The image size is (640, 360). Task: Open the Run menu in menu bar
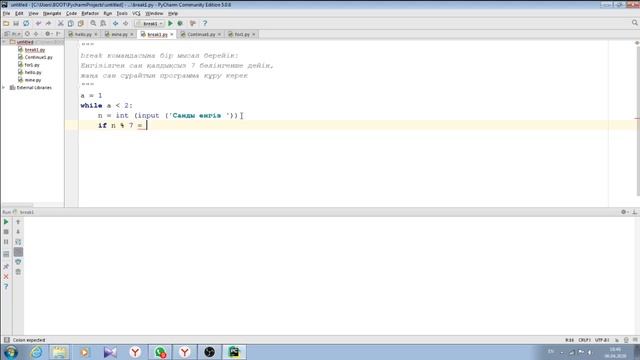(108, 13)
